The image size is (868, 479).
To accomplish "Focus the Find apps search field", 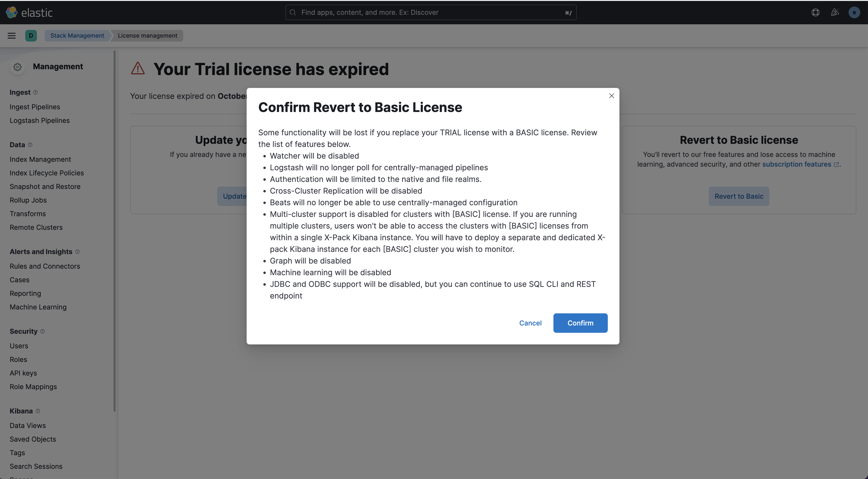I will [x=431, y=12].
